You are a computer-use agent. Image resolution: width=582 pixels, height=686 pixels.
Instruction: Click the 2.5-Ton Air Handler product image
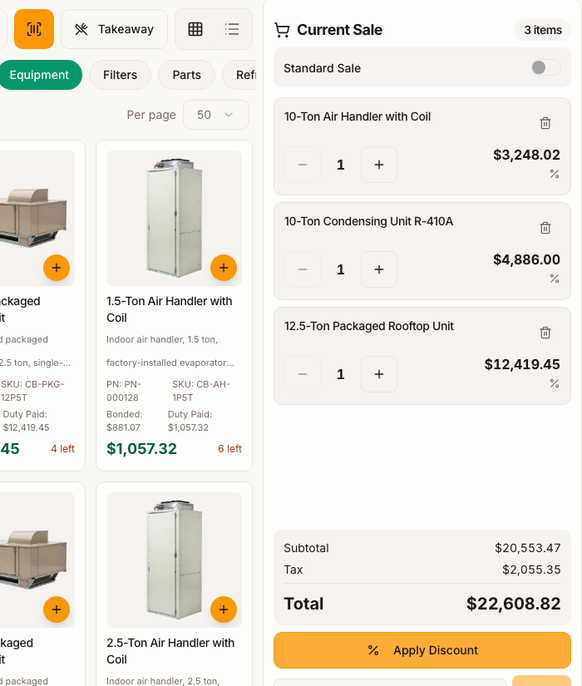(174, 560)
